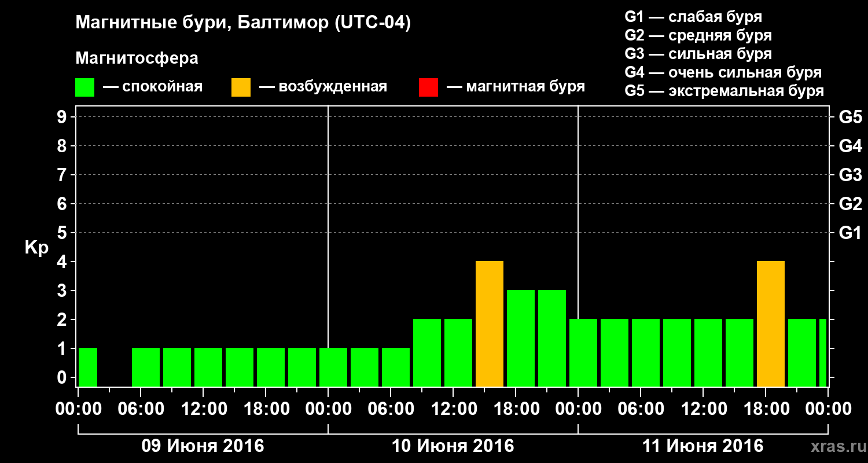Click the 'G5' label on the right axis
This screenshot has height=463, width=868.
click(x=851, y=117)
